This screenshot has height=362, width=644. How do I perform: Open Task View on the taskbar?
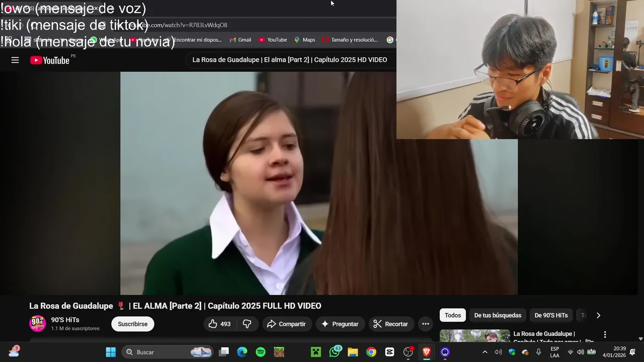(x=224, y=352)
